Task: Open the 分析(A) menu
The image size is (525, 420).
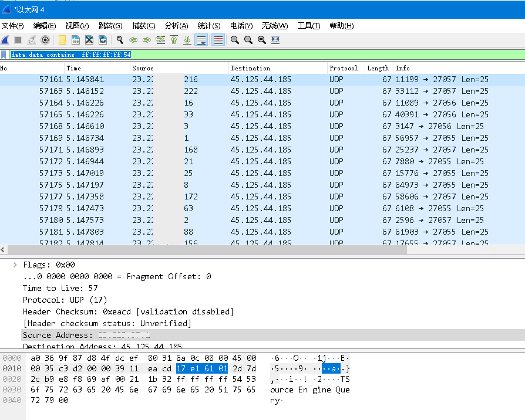Action: (x=176, y=26)
